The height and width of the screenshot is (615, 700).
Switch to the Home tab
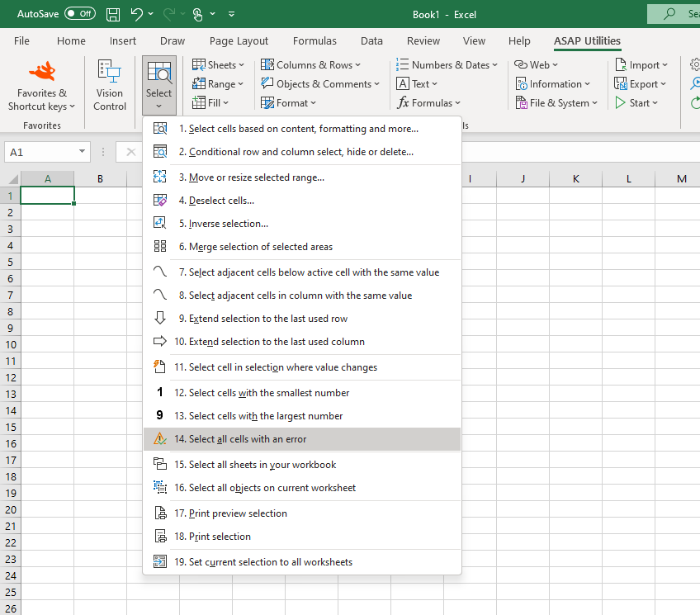click(71, 41)
